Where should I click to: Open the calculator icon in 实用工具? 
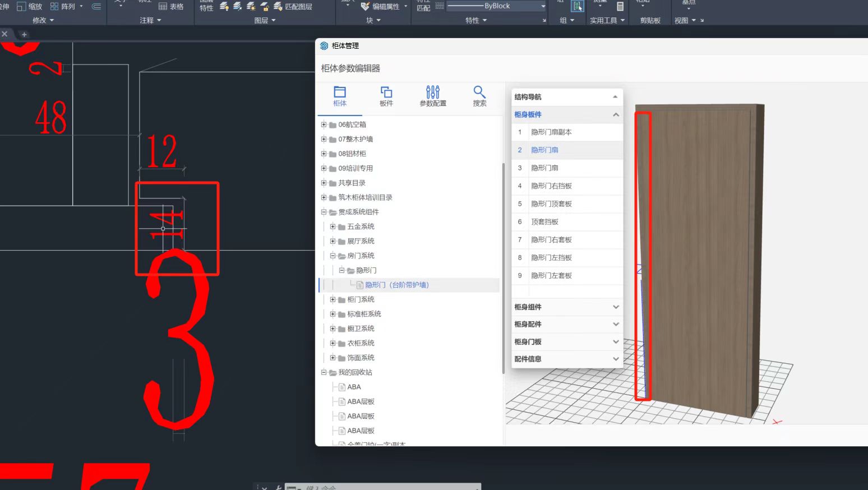pos(620,7)
